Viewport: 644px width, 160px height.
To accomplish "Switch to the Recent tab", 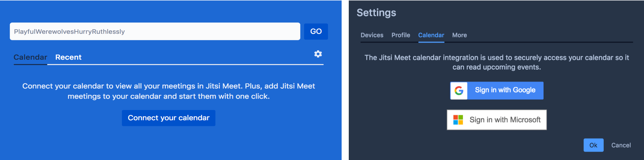I will point(68,57).
